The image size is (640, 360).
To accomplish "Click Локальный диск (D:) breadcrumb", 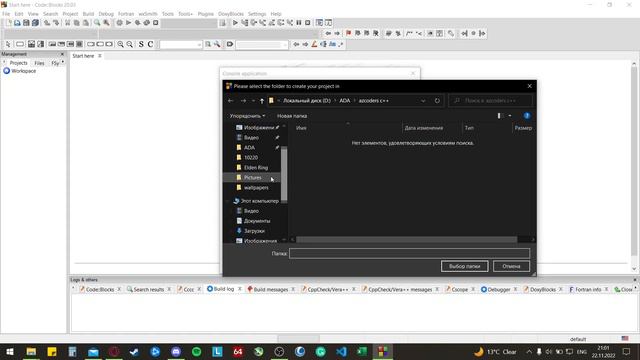I will (x=307, y=101).
